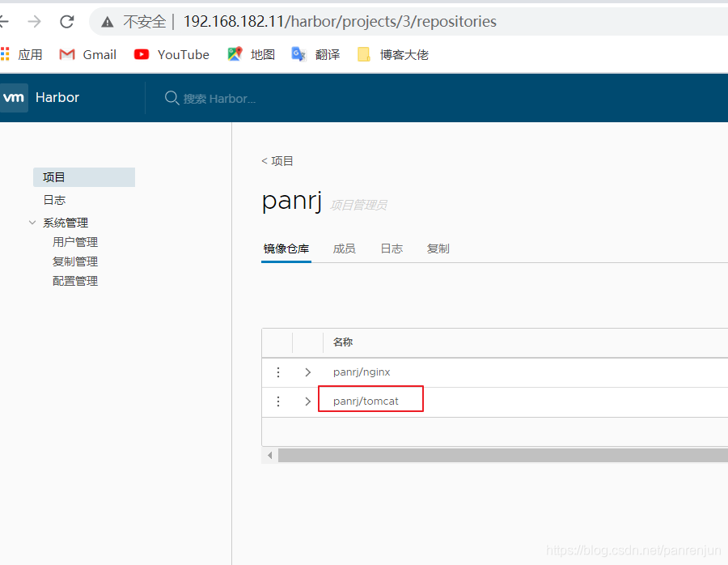Select 项目 in the sidebar
The image size is (728, 565).
(84, 177)
